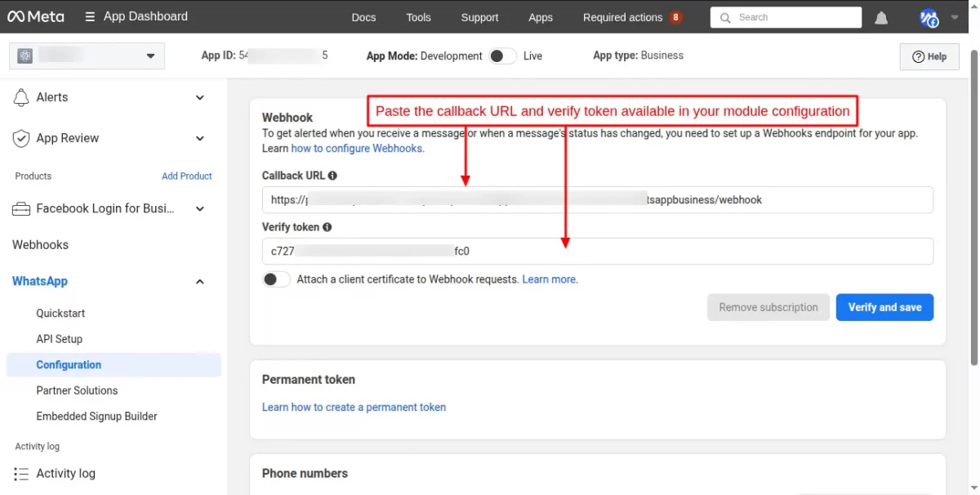Click the page vertical scrollbar

973,204
